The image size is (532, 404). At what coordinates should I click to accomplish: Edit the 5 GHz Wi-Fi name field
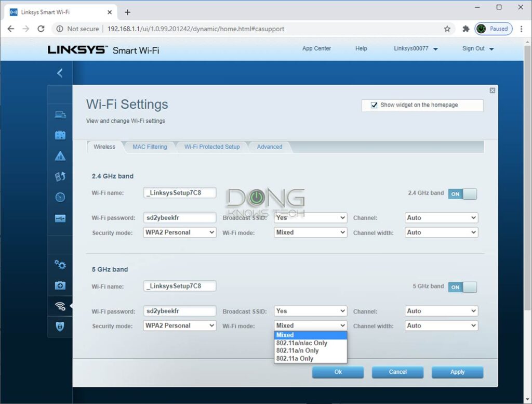(x=179, y=286)
